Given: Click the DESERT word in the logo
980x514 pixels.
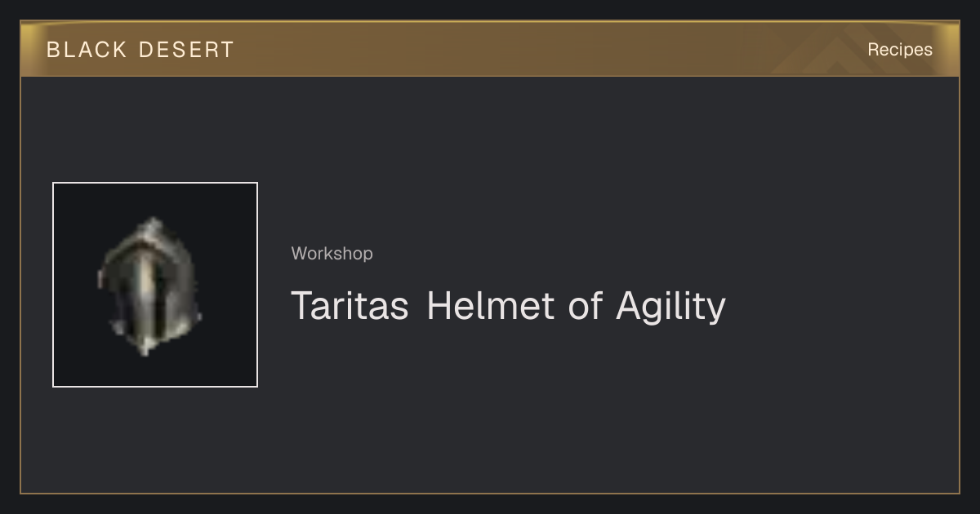Looking at the screenshot, I should click(x=186, y=50).
